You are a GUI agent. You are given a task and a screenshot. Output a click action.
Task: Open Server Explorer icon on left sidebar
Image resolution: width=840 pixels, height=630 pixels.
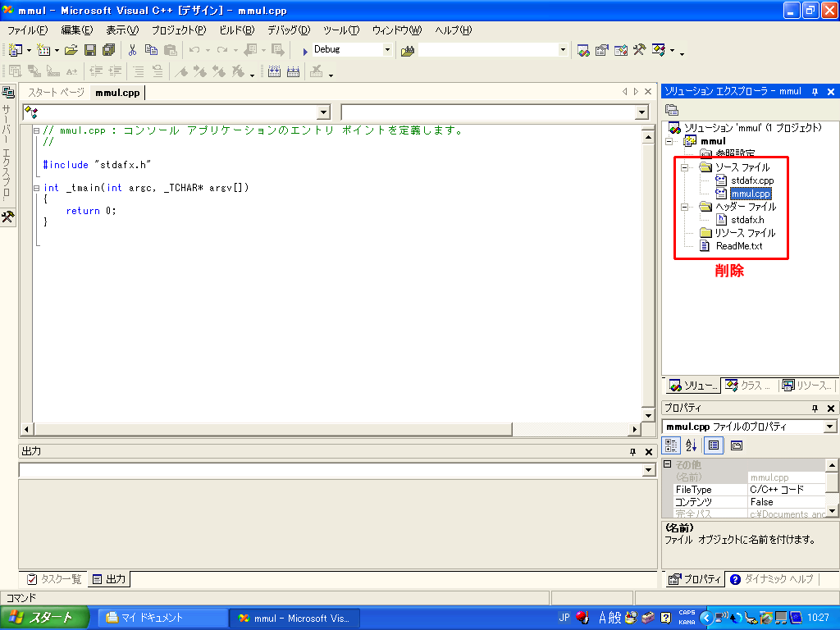[8, 93]
